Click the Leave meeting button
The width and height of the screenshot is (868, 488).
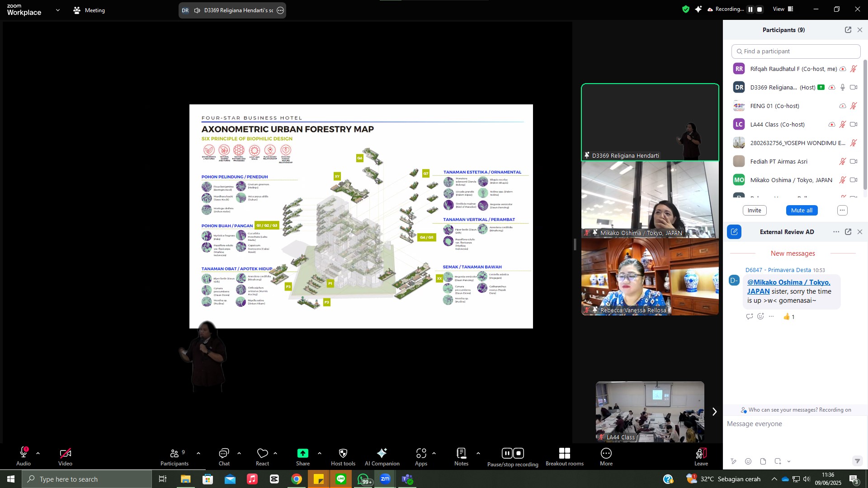click(701, 456)
